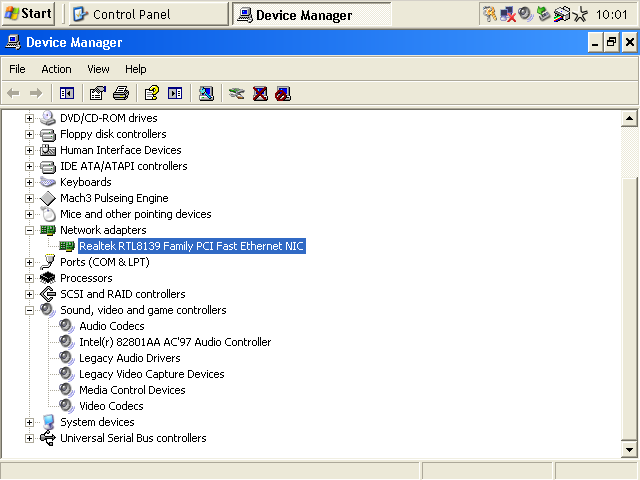The width and height of the screenshot is (640, 480).
Task: Open the Properties toolbar icon
Action: (98, 93)
